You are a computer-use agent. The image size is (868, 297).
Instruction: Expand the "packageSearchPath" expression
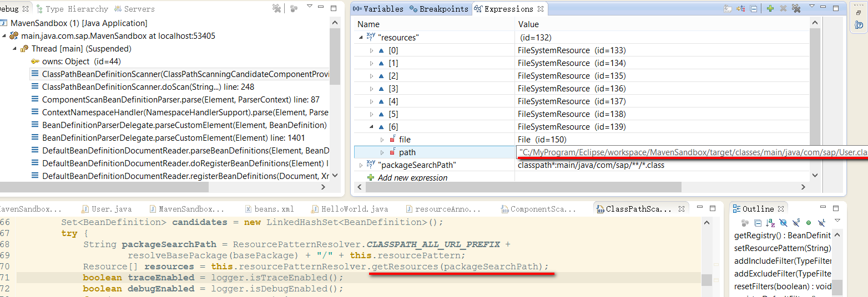(361, 165)
